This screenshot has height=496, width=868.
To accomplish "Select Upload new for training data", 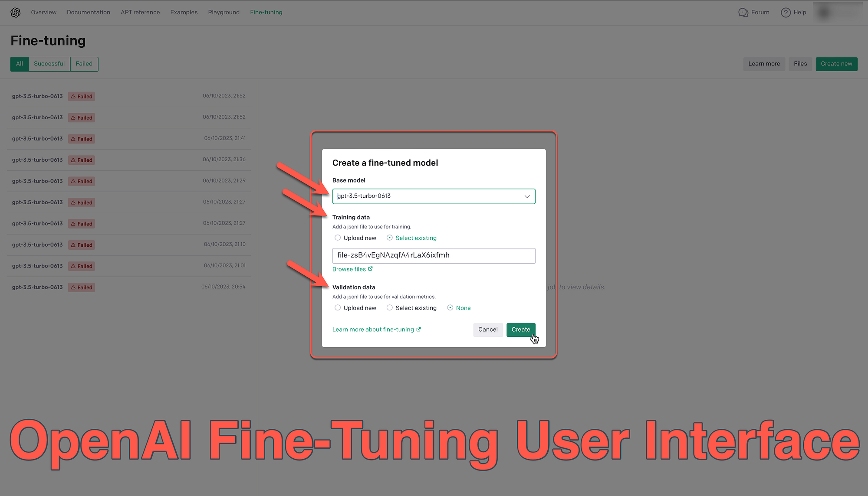I will pos(338,238).
